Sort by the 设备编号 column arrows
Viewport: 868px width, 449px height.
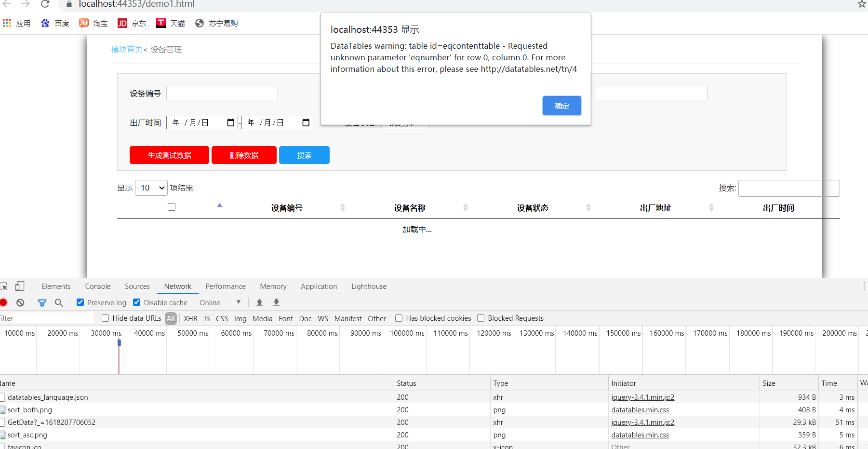point(343,207)
